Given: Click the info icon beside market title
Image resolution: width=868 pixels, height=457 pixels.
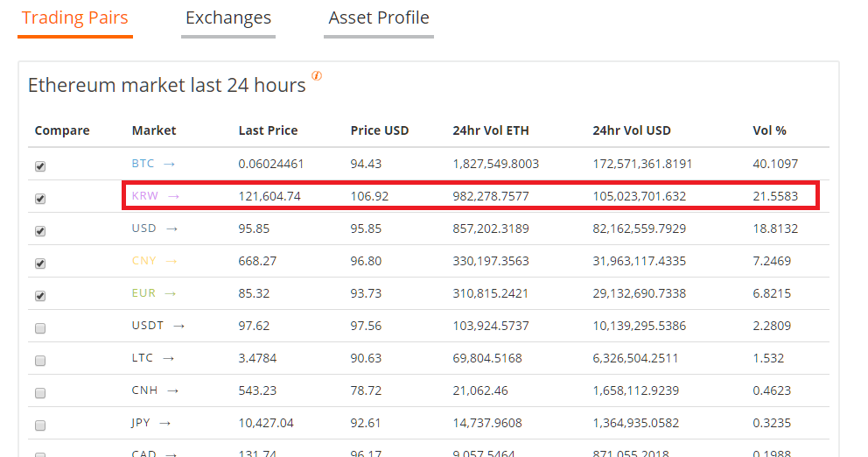Looking at the screenshot, I should (x=317, y=76).
